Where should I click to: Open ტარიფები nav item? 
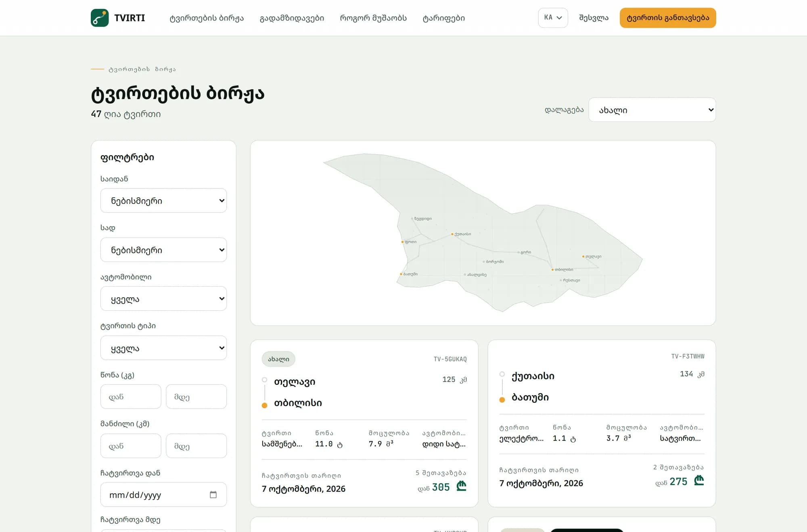point(443,18)
